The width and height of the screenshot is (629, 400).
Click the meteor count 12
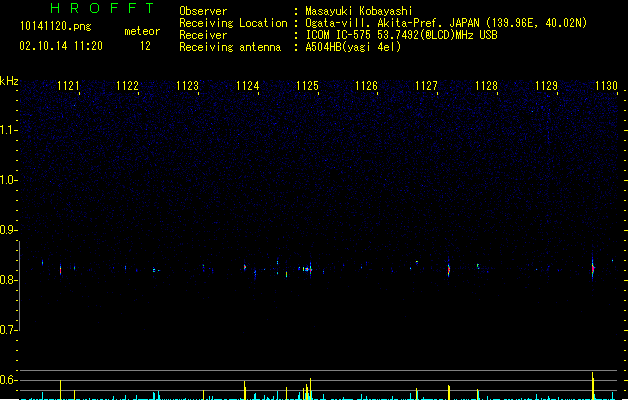click(145, 46)
